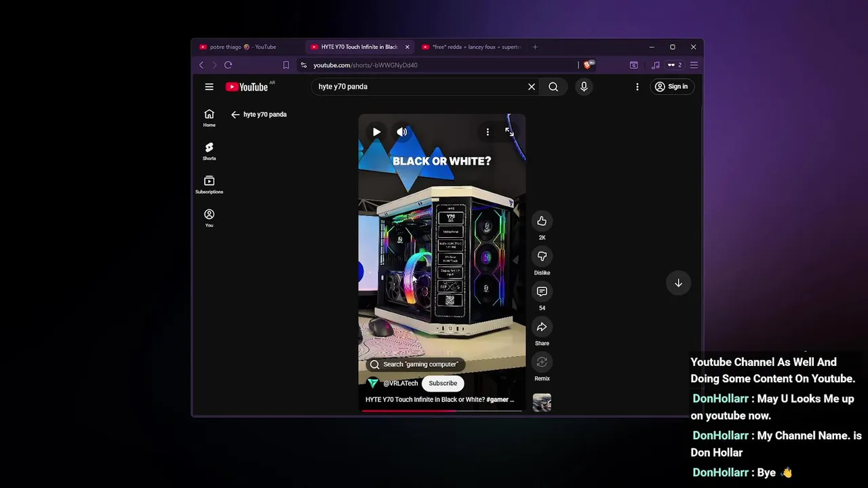Open the You section in sidebar
Screen dimensions: 868x488
(209, 218)
